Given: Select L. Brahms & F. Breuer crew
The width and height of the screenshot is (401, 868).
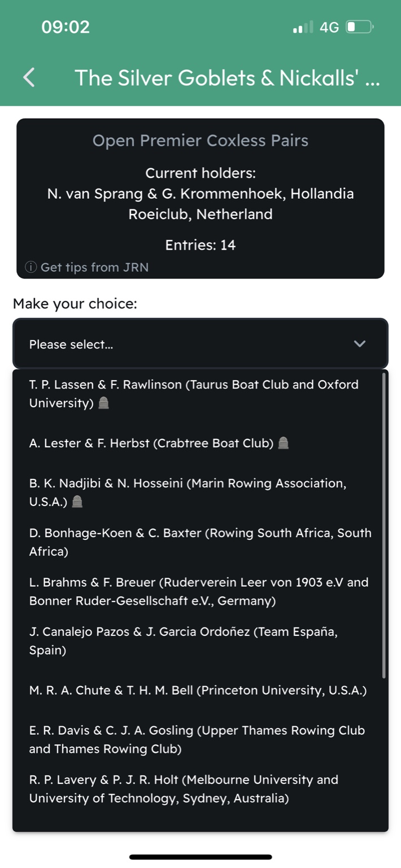Looking at the screenshot, I should (199, 591).
